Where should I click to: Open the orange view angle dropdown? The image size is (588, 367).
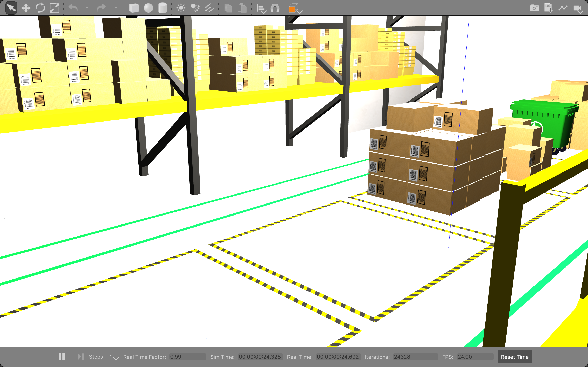(295, 9)
